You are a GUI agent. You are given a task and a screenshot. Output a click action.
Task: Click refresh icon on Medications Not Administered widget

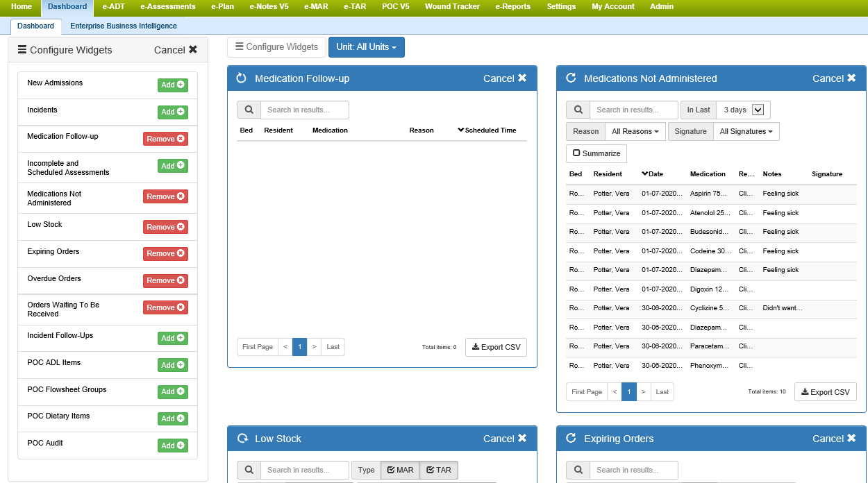(x=571, y=78)
